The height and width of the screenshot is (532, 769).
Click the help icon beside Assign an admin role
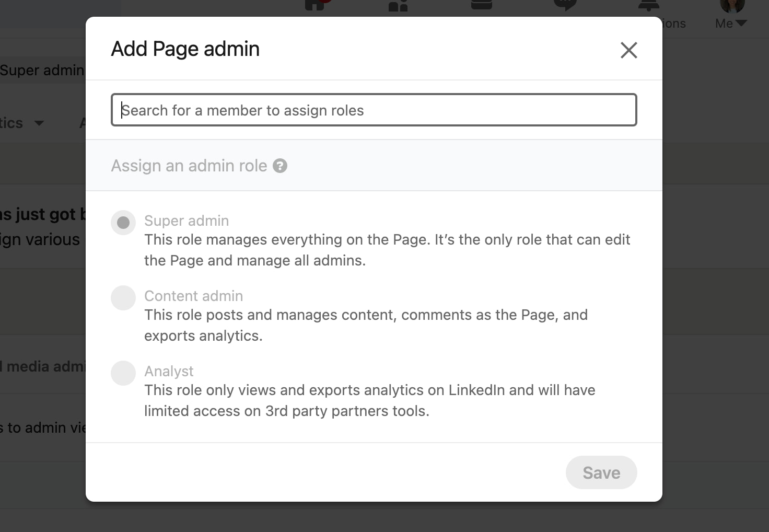click(x=280, y=166)
